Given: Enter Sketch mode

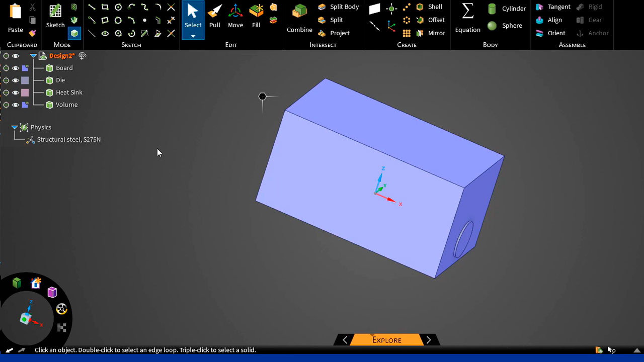Looking at the screenshot, I should [x=55, y=16].
